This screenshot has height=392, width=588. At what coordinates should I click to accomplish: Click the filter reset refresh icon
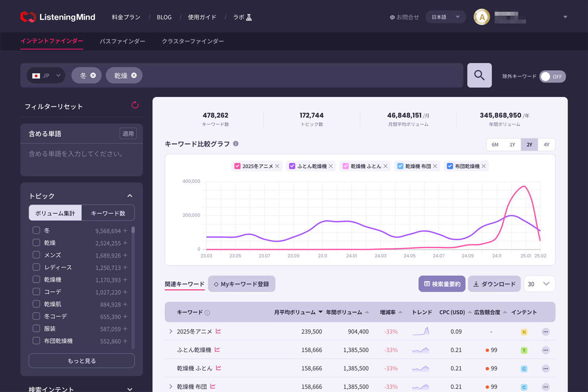135,105
